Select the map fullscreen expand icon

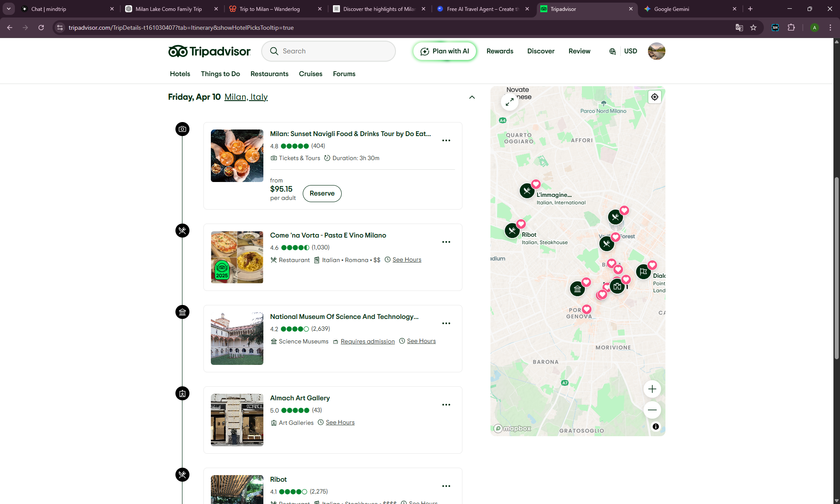[x=509, y=101]
